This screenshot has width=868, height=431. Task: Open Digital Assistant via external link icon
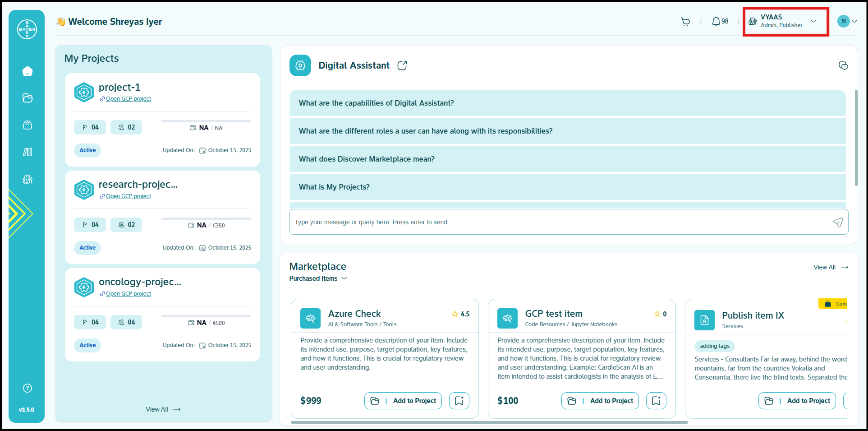[x=402, y=65]
